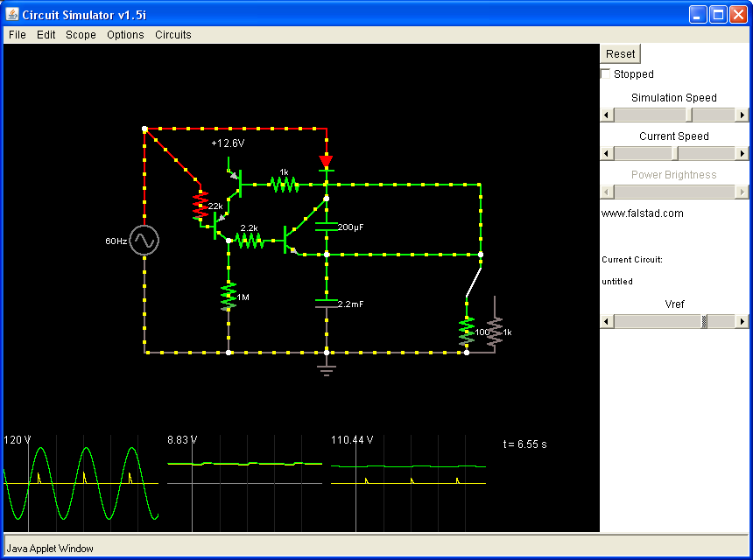Maximize the Circuit Simulator window
753x560 pixels.
coord(718,15)
